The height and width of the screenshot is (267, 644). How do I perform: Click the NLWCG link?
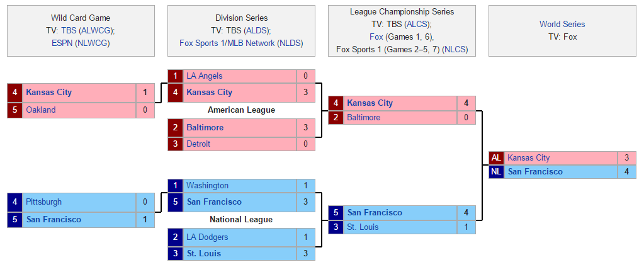click(92, 43)
